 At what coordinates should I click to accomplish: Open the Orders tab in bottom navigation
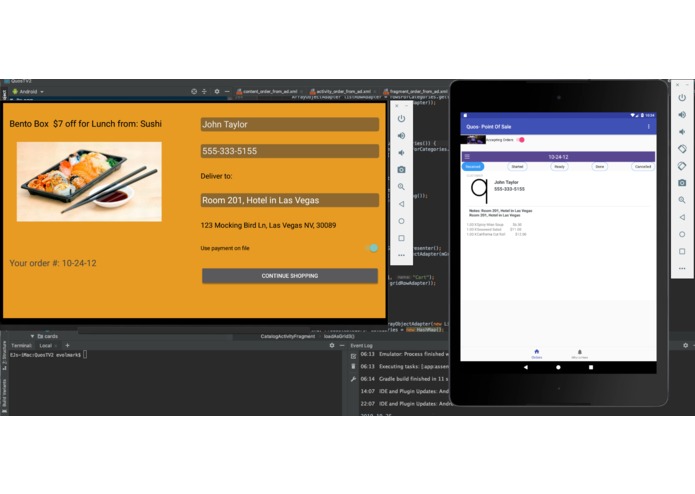coord(537,354)
